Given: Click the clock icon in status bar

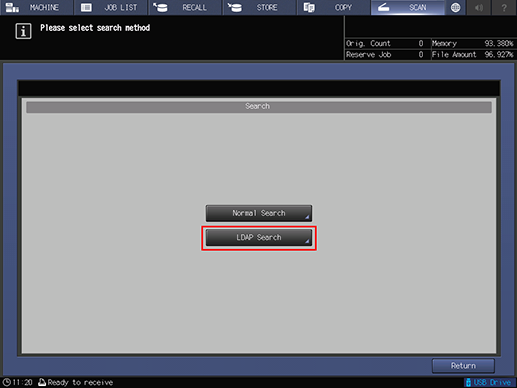Looking at the screenshot, I should click(6, 382).
